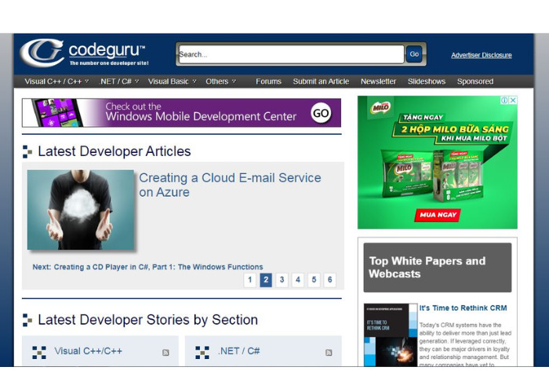Go to article slide 1

click(x=249, y=280)
